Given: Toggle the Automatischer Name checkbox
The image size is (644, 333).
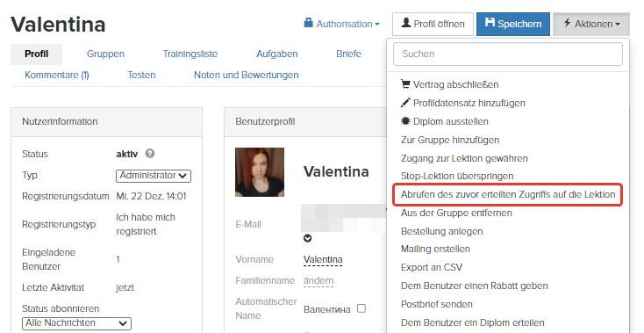Looking at the screenshot, I should point(361,308).
